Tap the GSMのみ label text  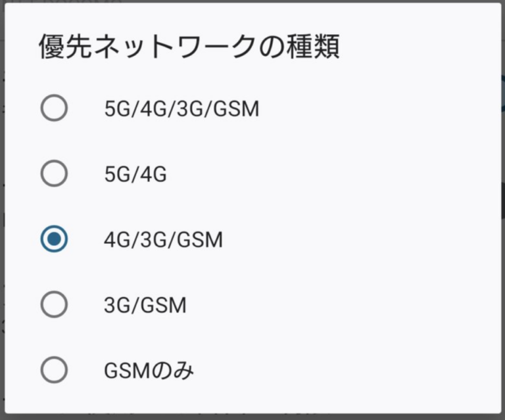coord(149,371)
